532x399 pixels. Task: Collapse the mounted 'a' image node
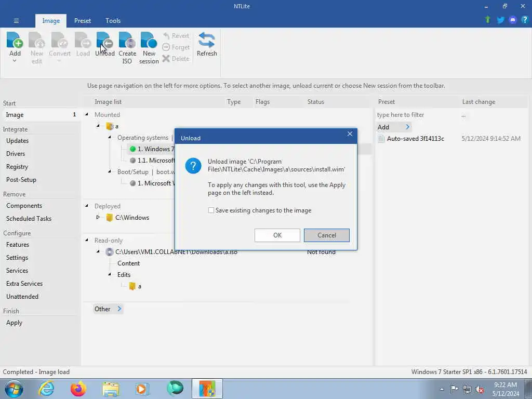98,126
